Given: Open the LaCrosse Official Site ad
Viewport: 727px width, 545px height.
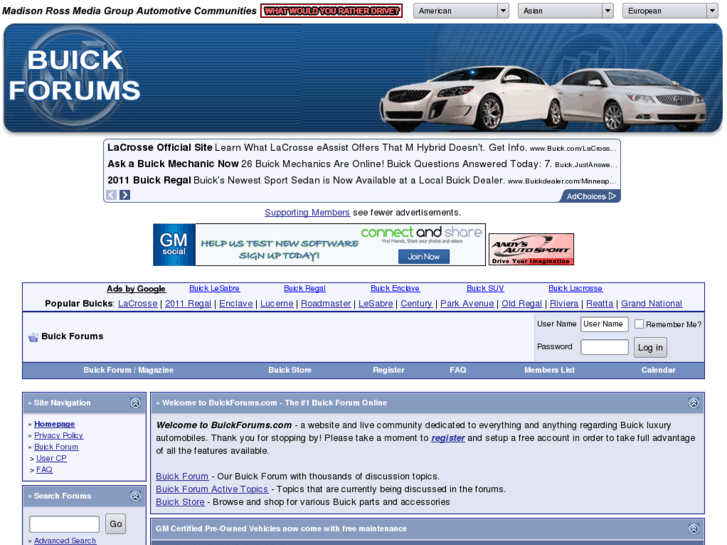Looking at the screenshot, I should coord(159,147).
